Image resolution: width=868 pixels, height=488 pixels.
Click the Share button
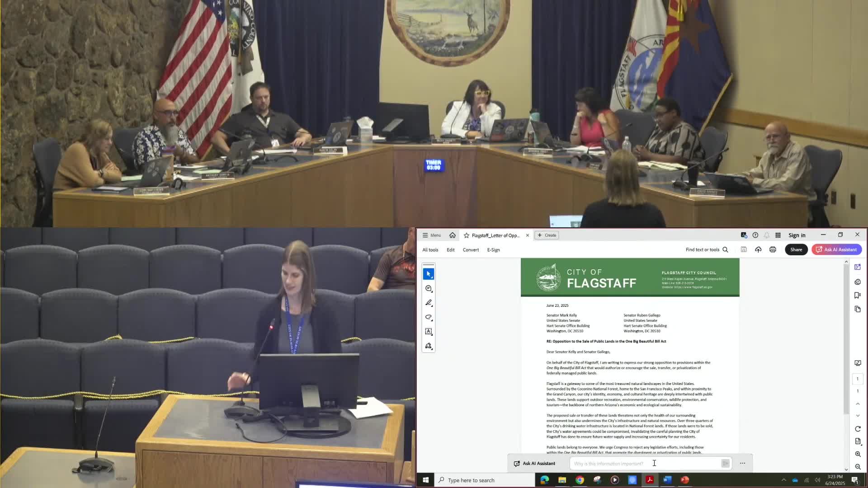point(796,249)
